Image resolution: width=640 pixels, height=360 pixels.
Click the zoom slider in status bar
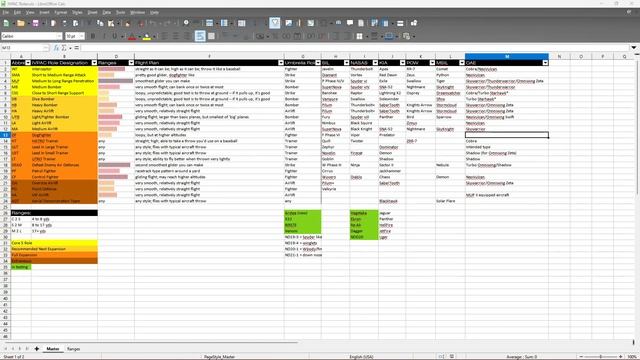[x=600, y=357]
